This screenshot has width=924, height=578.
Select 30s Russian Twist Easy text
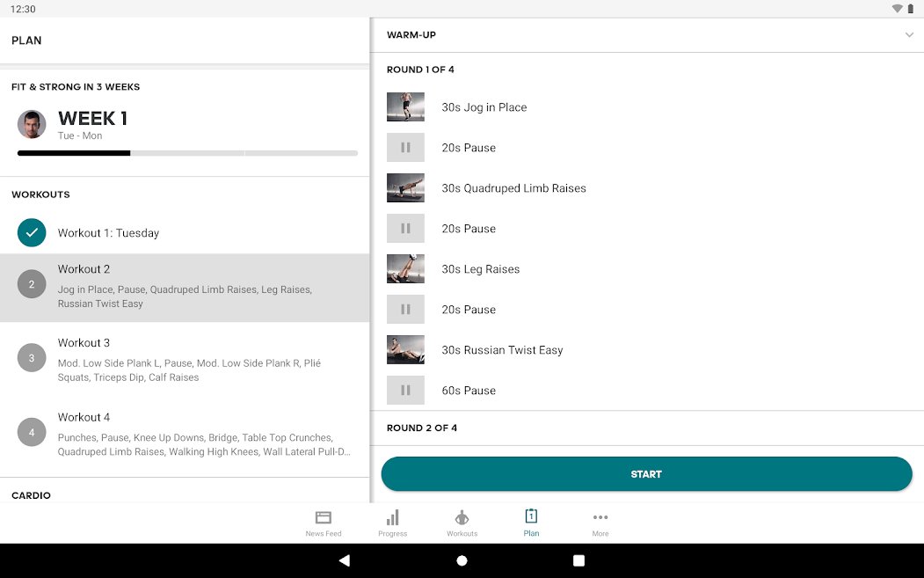[x=503, y=350]
